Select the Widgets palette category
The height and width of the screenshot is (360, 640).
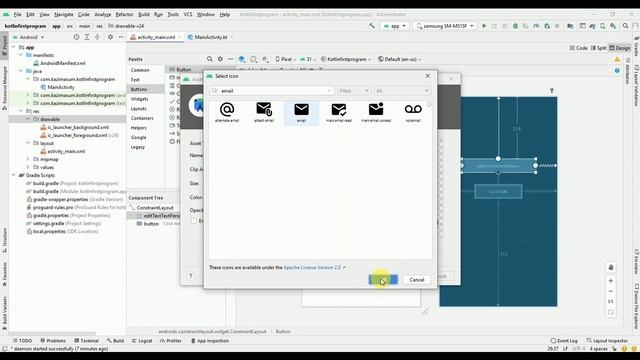coord(140,99)
